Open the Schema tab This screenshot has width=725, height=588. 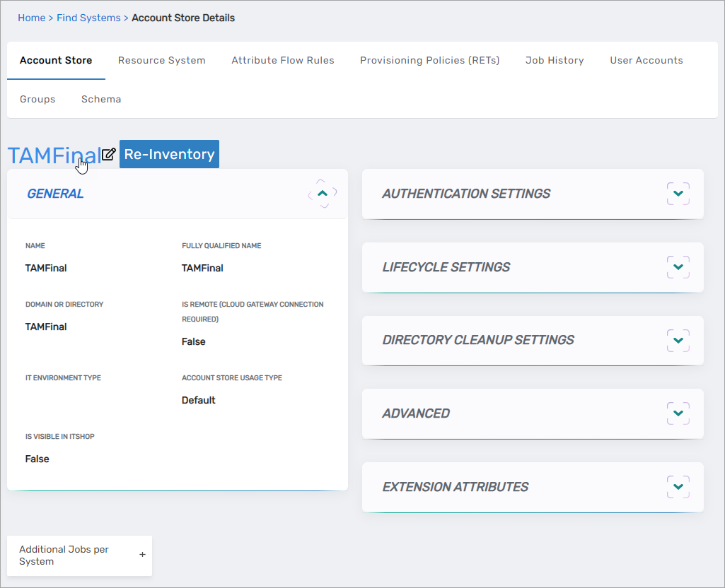tap(101, 99)
